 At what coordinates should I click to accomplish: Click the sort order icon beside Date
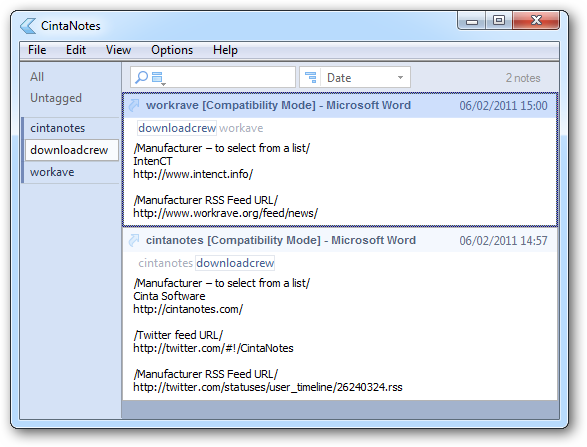(x=310, y=77)
